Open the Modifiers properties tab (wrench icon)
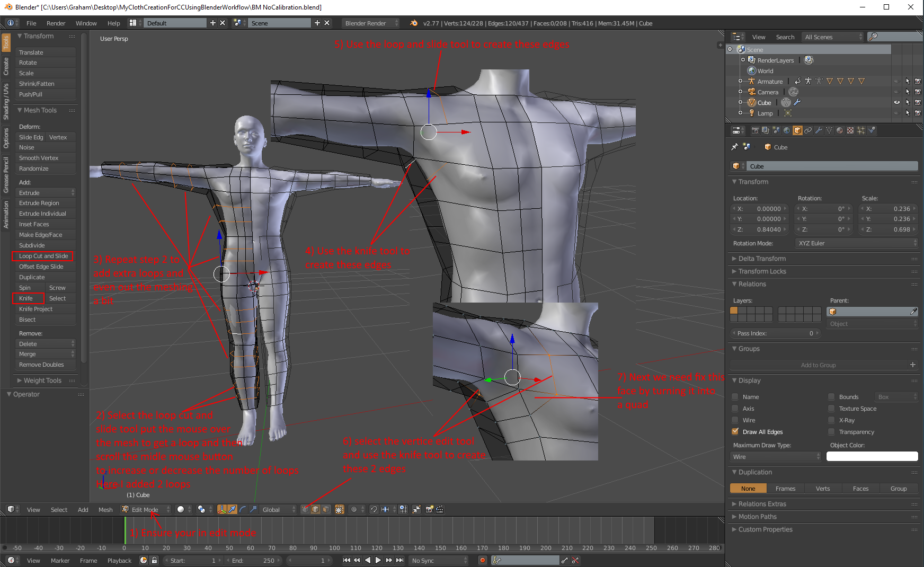 pyautogui.click(x=819, y=130)
